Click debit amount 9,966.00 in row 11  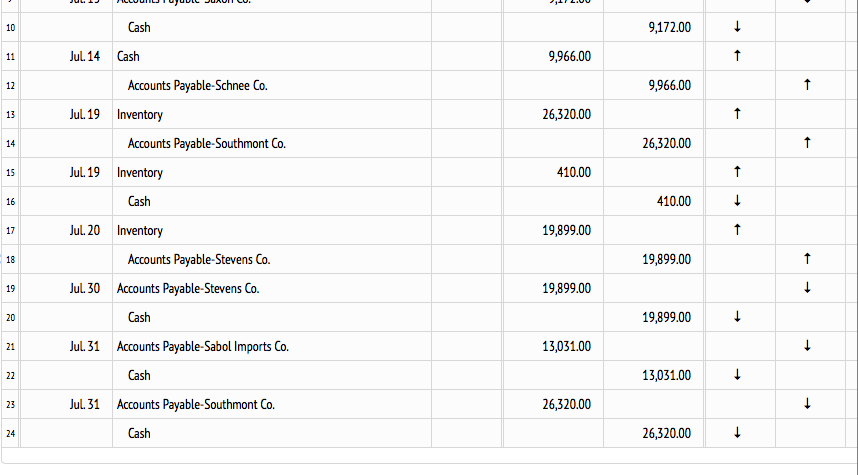(570, 56)
